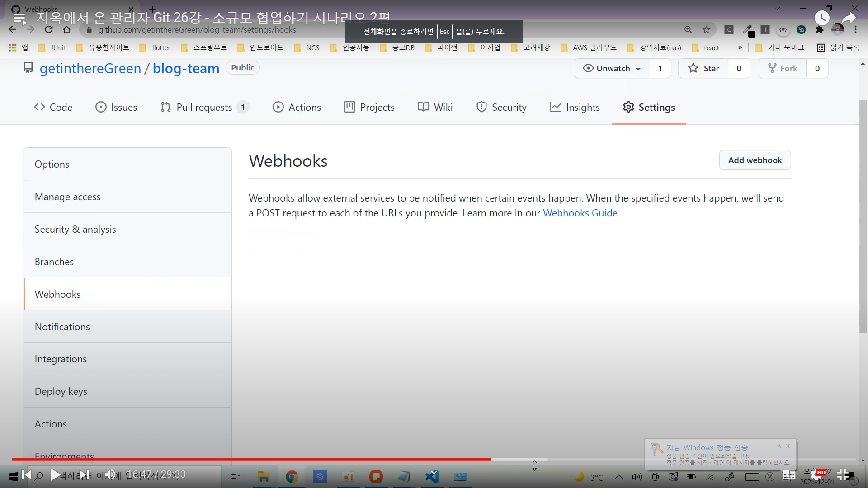Play the video with the play button

point(54,475)
